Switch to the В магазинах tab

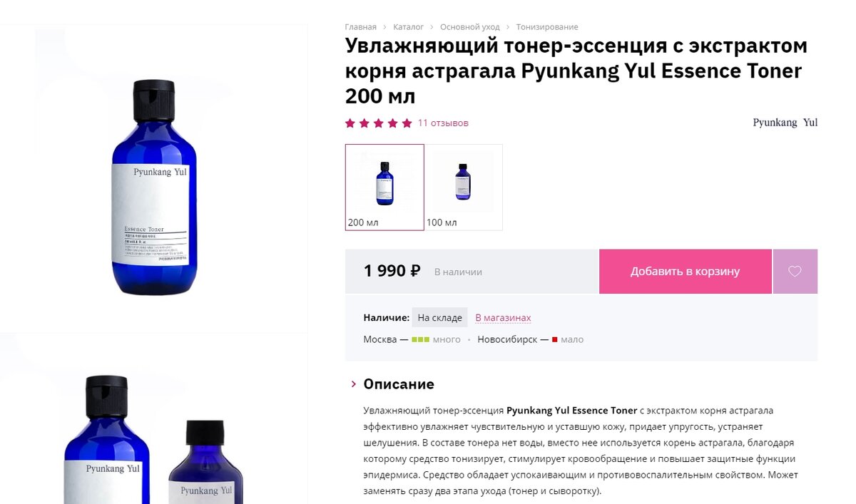(503, 318)
